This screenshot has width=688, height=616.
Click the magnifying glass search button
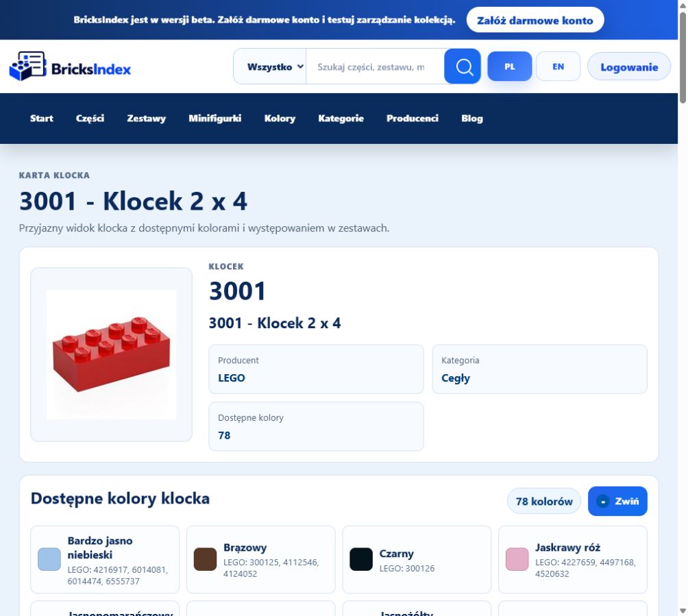pyautogui.click(x=463, y=66)
